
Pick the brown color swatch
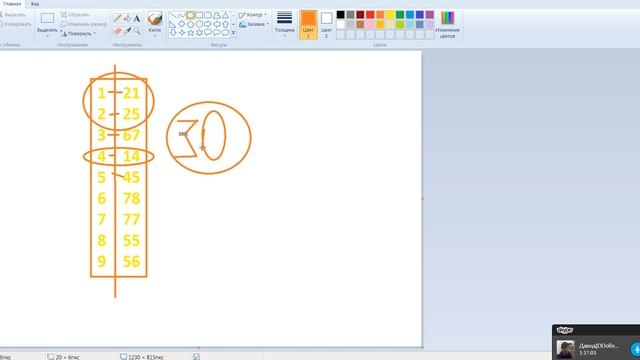pyautogui.click(x=360, y=24)
